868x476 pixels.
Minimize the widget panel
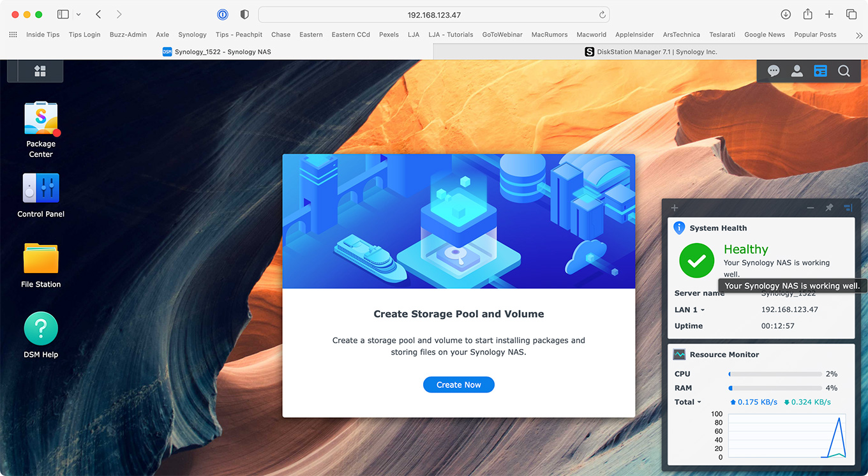(x=811, y=208)
